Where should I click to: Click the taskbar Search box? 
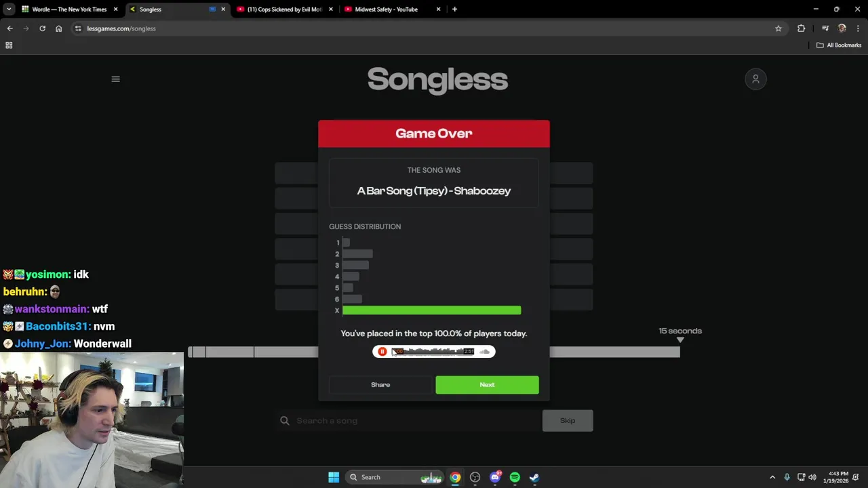395,477
